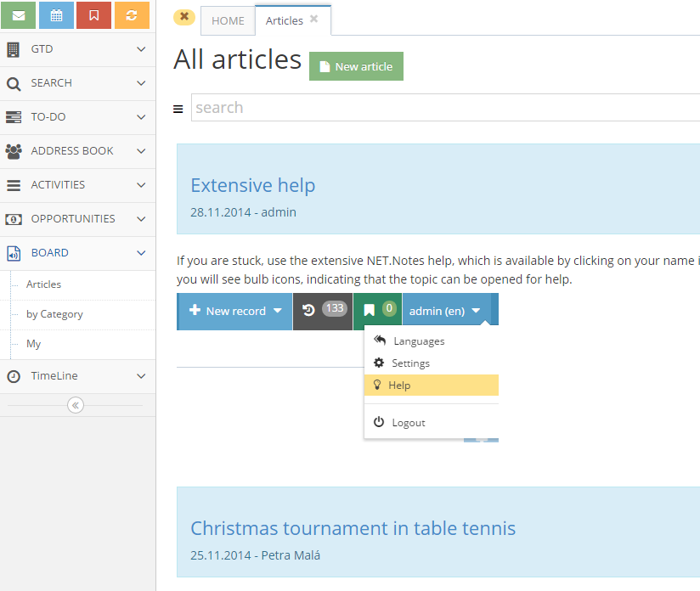Select Help from user menu
The width and height of the screenshot is (700, 591).
[432, 386]
